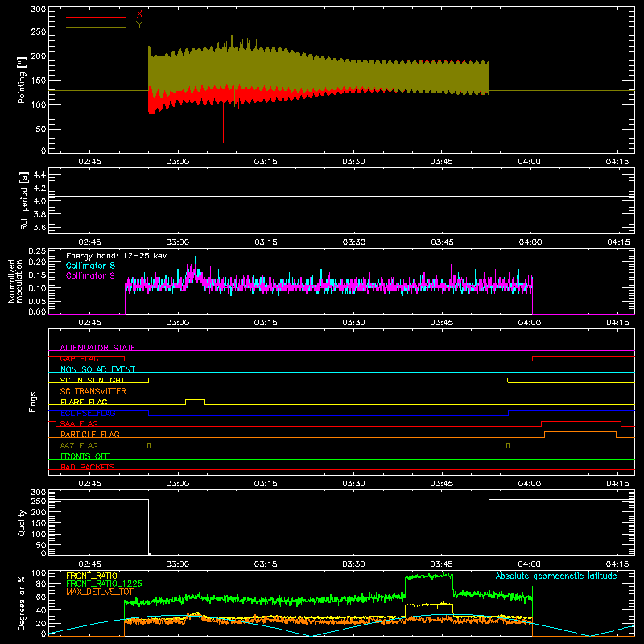The image size is (644, 644).
Task: Click the SAA_FLAG label
Action: tap(79, 423)
